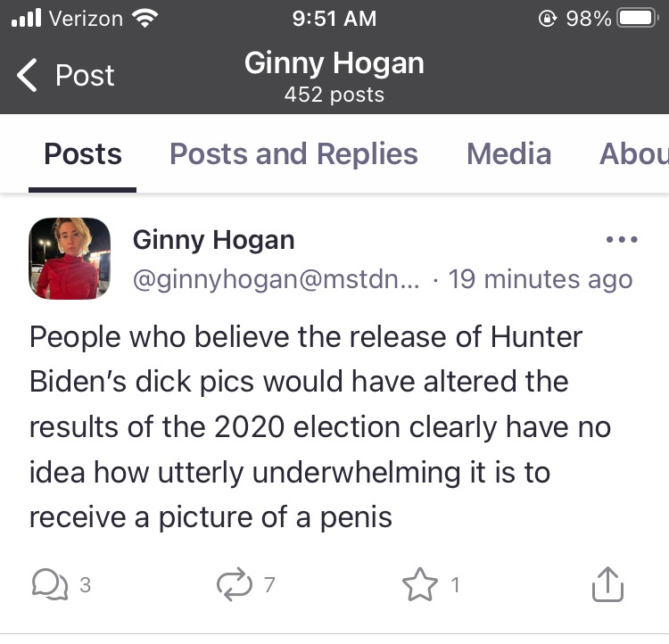Open the About tab
This screenshot has height=644, width=669.
[x=634, y=153]
